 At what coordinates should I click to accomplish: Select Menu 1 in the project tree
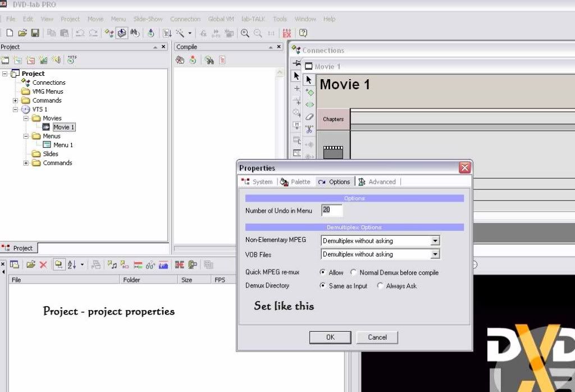[63, 145]
